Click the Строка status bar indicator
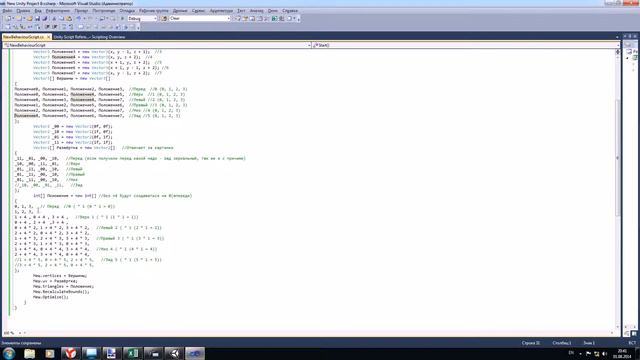Image resolution: width=640 pixels, height=360 pixels. click(531, 343)
